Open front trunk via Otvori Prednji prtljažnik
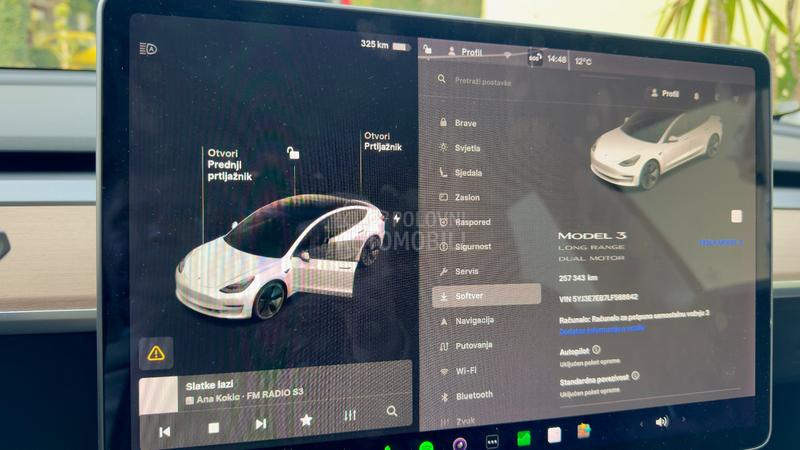 [229, 165]
